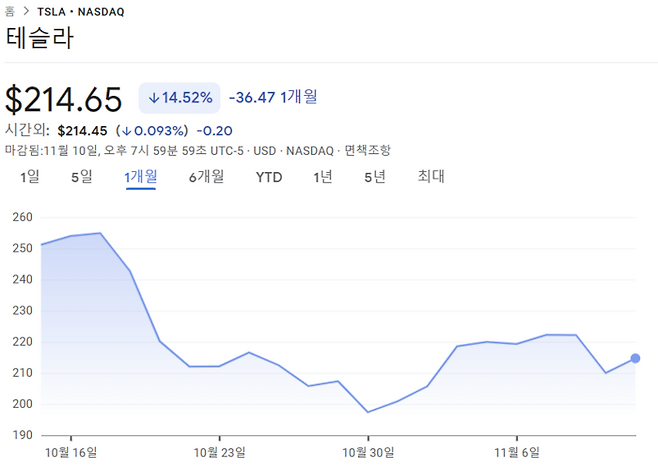Select the 5일 time range tab
This screenshot has height=467, width=658.
(81, 177)
